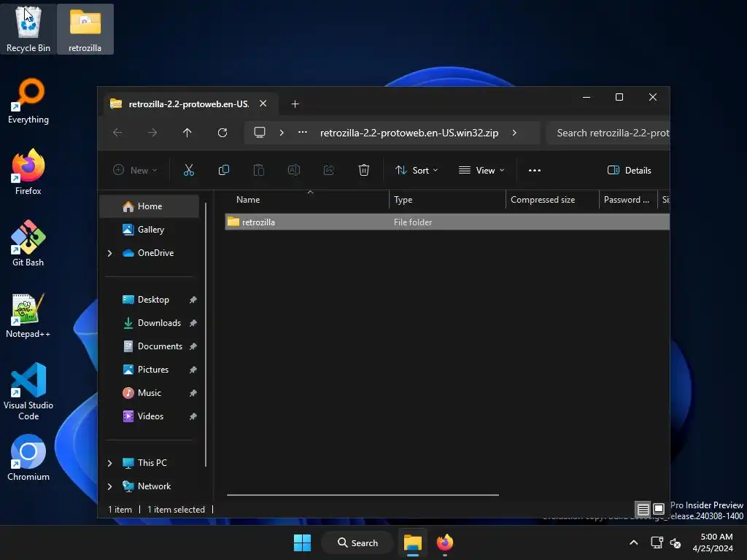Screen dimensions: 747x560
Task: Switch to details list layout icon
Action: [643, 509]
